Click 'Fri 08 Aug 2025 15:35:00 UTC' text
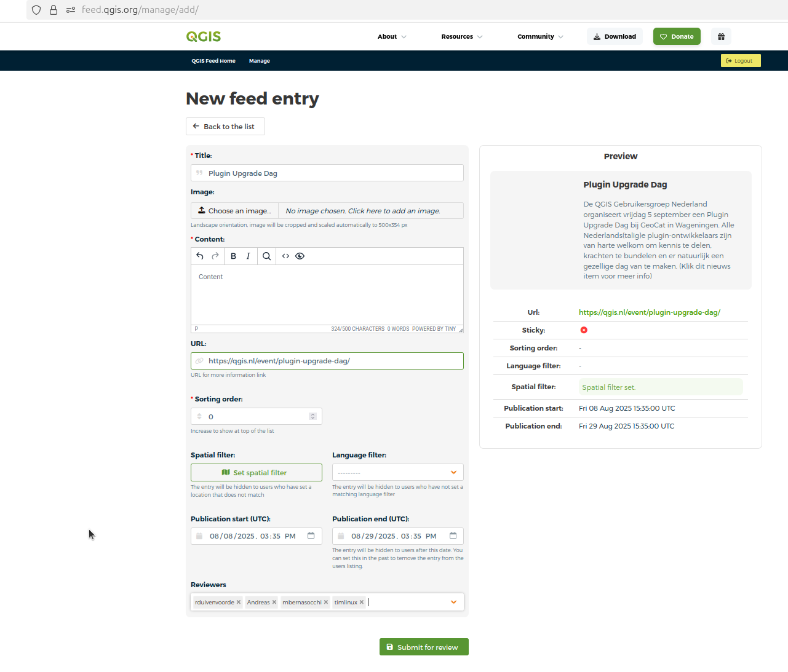This screenshot has width=788, height=672. pos(627,408)
